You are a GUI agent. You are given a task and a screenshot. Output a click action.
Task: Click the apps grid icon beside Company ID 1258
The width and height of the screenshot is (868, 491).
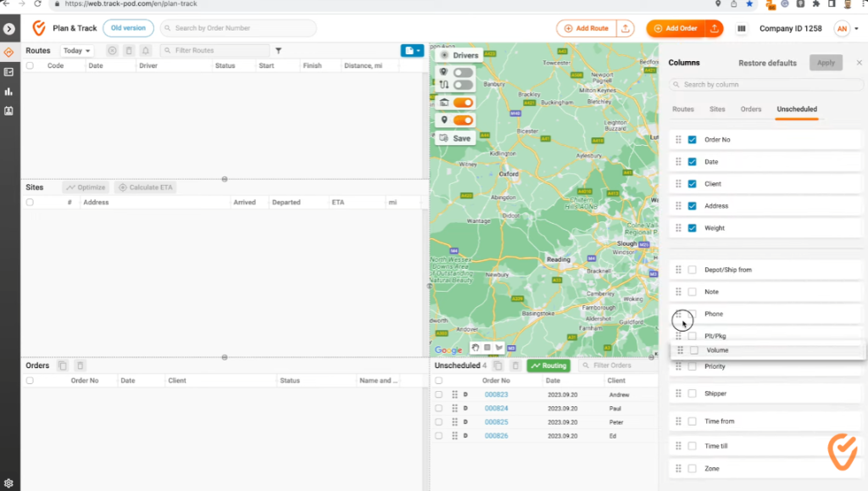(741, 28)
